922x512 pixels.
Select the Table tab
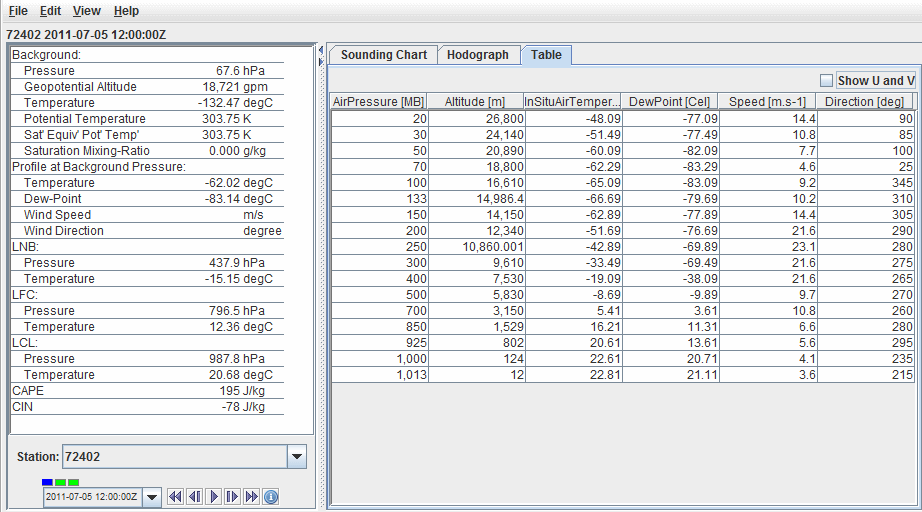[x=546, y=55]
